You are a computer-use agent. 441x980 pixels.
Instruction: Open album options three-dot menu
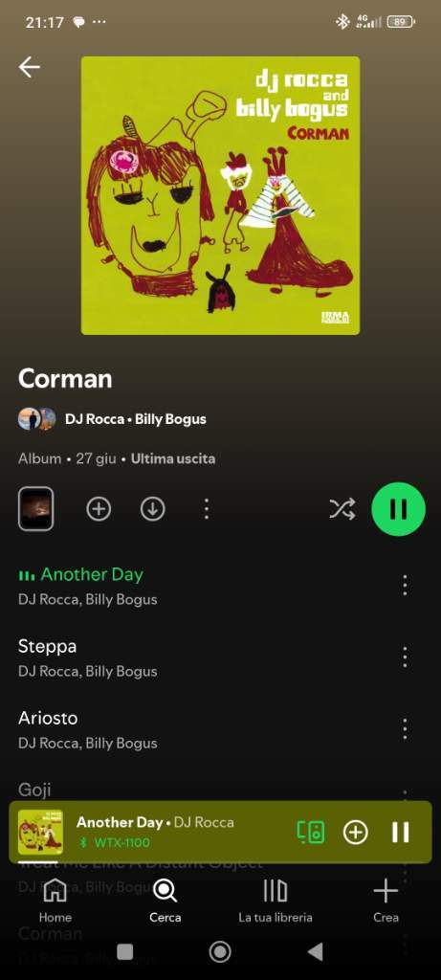click(207, 509)
